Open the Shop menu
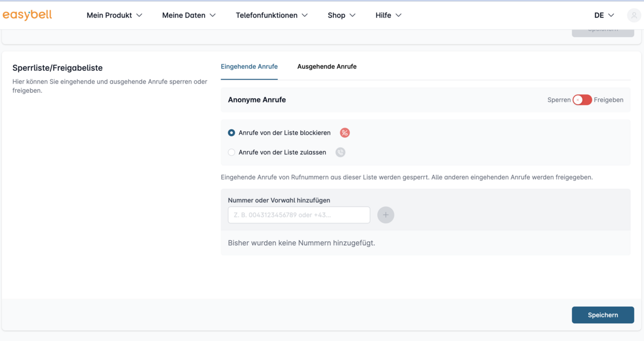The height and width of the screenshot is (341, 644). tap(341, 16)
